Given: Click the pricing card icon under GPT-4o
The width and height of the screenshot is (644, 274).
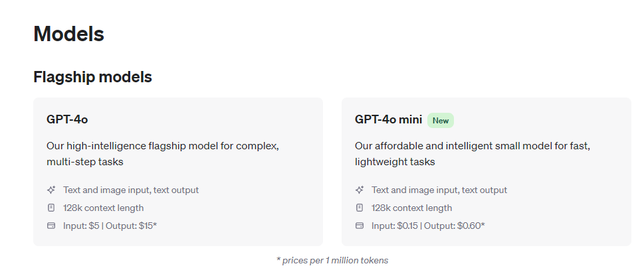Looking at the screenshot, I should 51,226.
